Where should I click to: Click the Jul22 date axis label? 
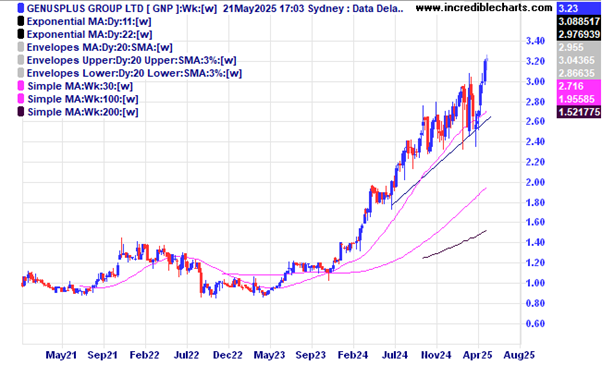tap(186, 355)
